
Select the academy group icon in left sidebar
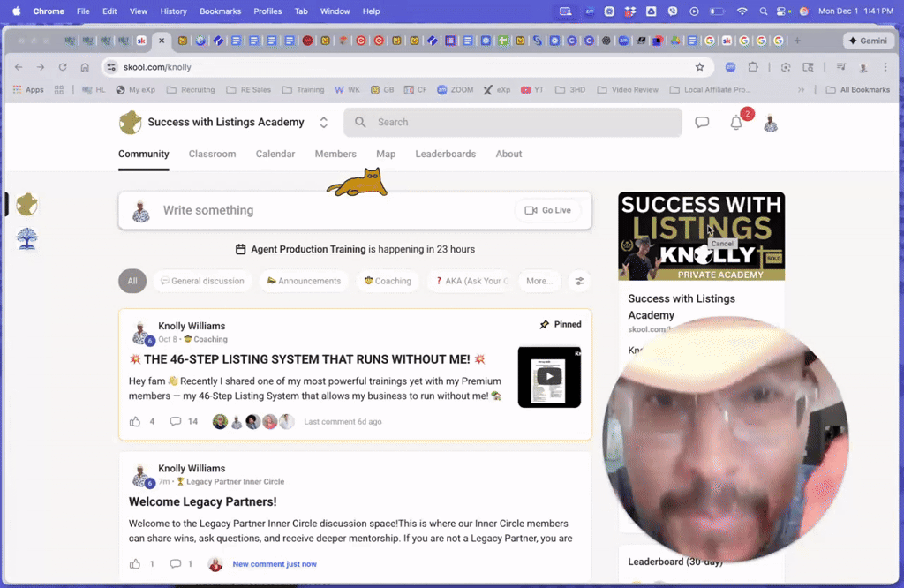coord(26,205)
